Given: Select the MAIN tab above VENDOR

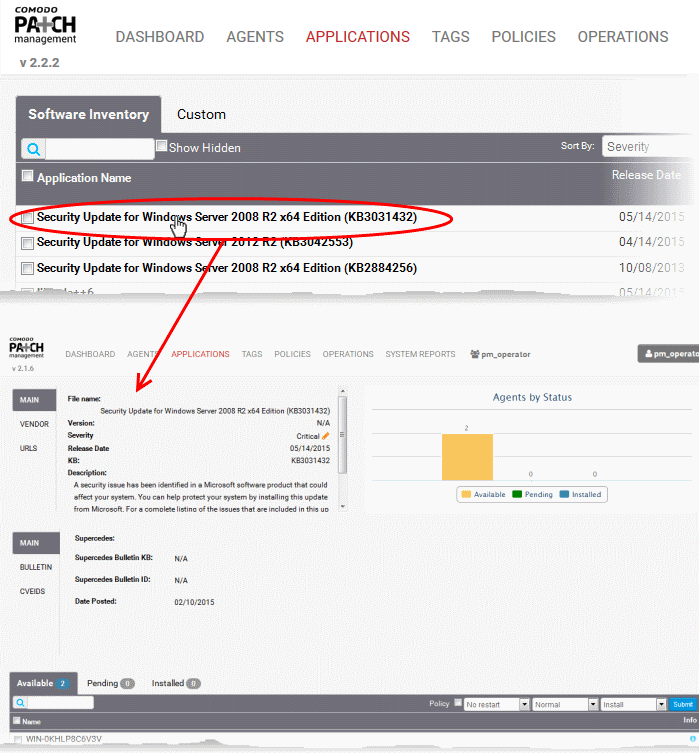Looking at the screenshot, I should coord(34,400).
